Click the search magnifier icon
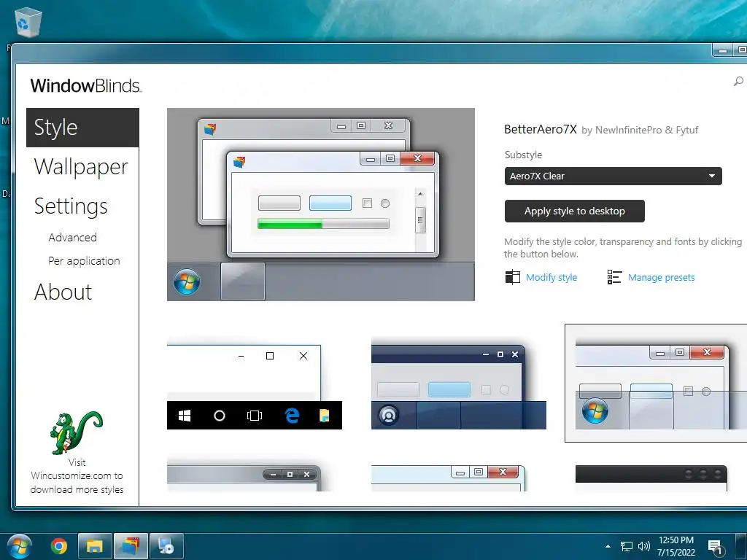747x560 pixels. (738, 82)
